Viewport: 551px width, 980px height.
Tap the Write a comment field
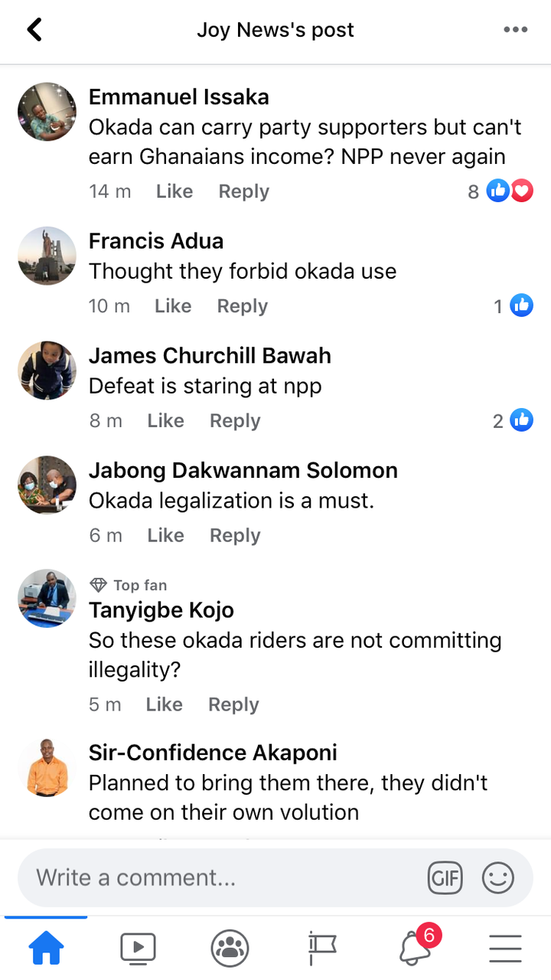[x=222, y=877]
